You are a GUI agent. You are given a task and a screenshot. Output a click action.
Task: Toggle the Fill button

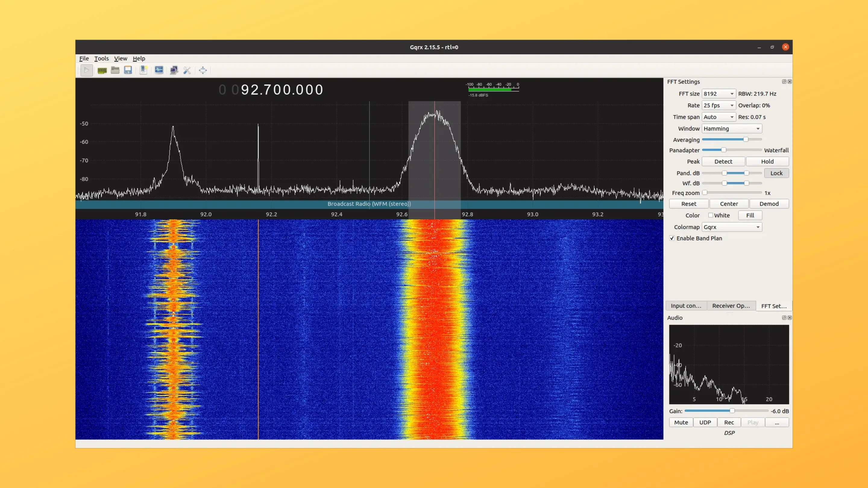[x=750, y=215]
